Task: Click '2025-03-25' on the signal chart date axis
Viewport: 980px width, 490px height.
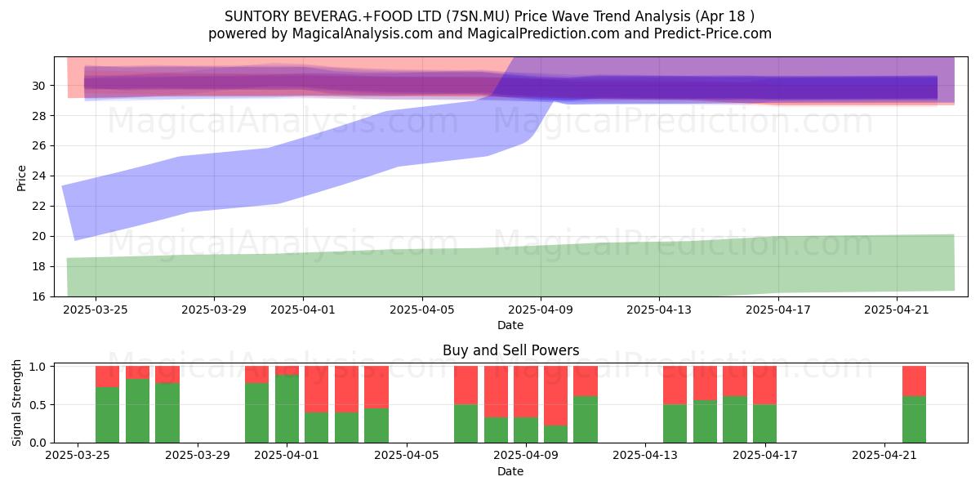Action: (78, 456)
